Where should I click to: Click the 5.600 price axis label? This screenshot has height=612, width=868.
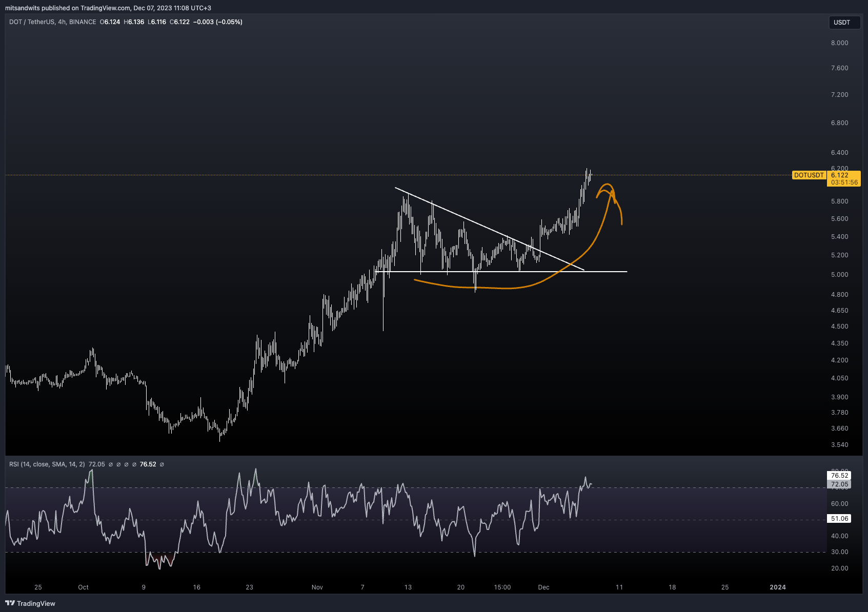[x=839, y=219]
